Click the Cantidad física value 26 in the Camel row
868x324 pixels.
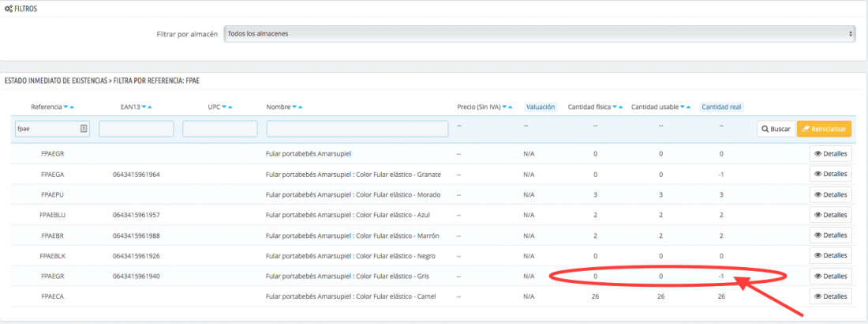(595, 297)
